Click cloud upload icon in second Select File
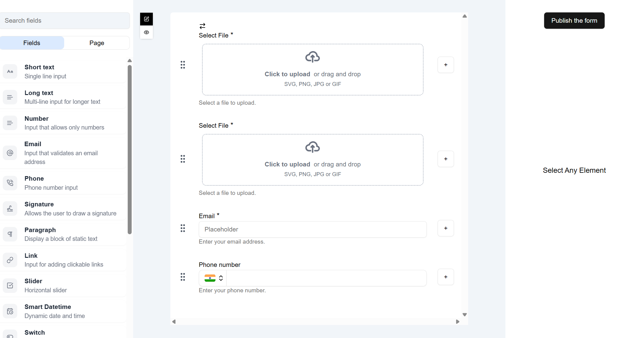The width and height of the screenshot is (644, 338). tap(312, 147)
